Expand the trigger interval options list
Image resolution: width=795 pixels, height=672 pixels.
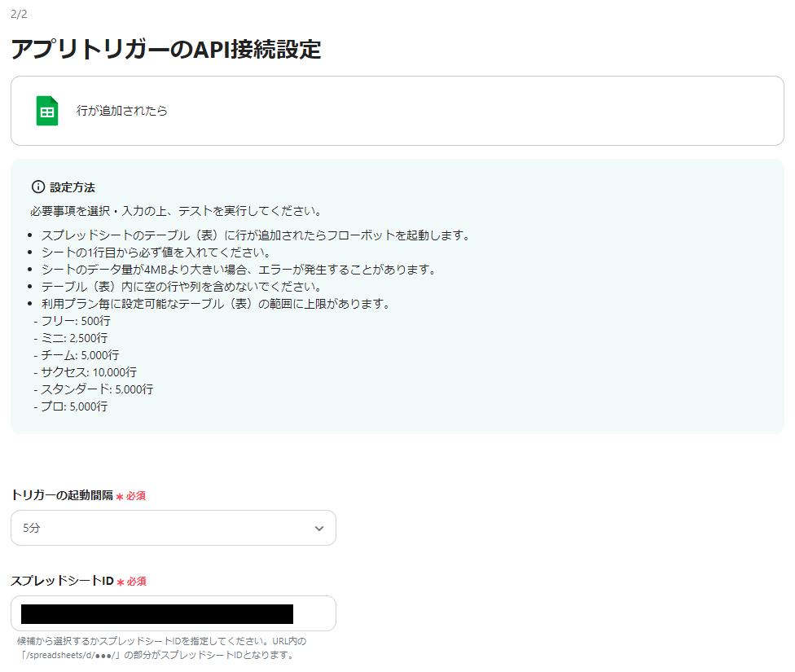(173, 528)
